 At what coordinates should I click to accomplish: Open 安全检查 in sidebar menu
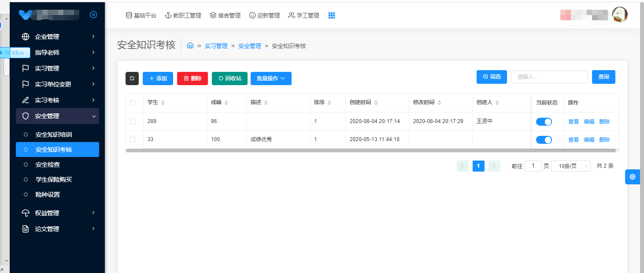pyautogui.click(x=48, y=165)
